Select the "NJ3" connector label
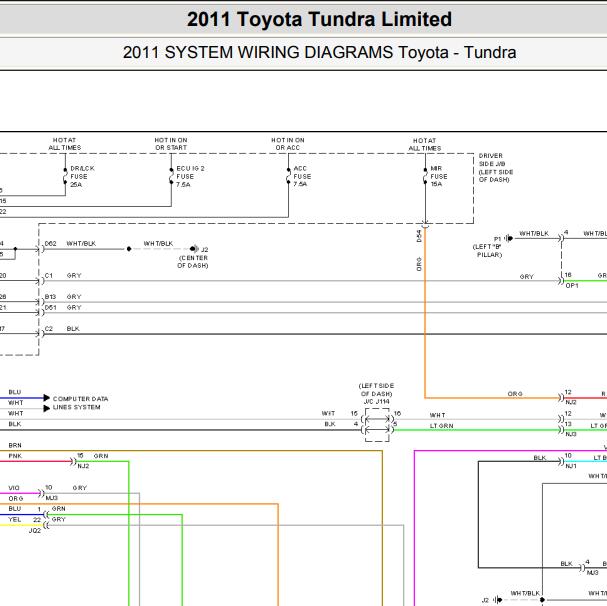 point(571,434)
